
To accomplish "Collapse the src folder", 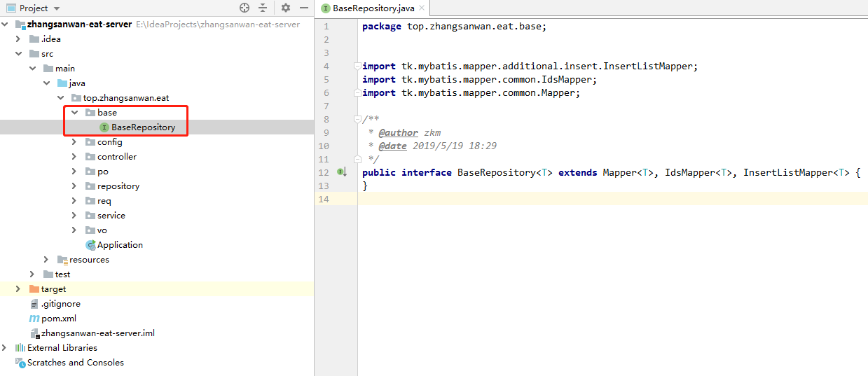I will 18,53.
